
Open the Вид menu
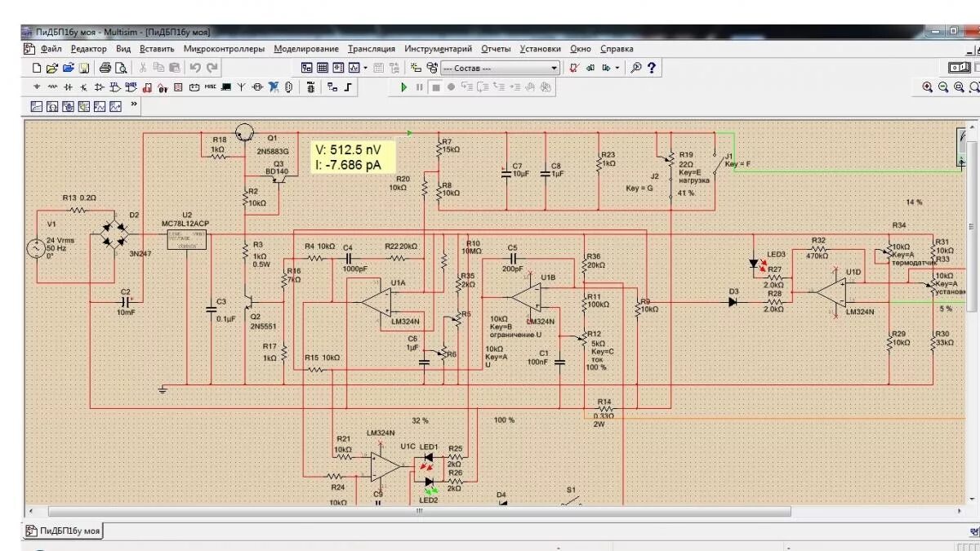pos(123,49)
